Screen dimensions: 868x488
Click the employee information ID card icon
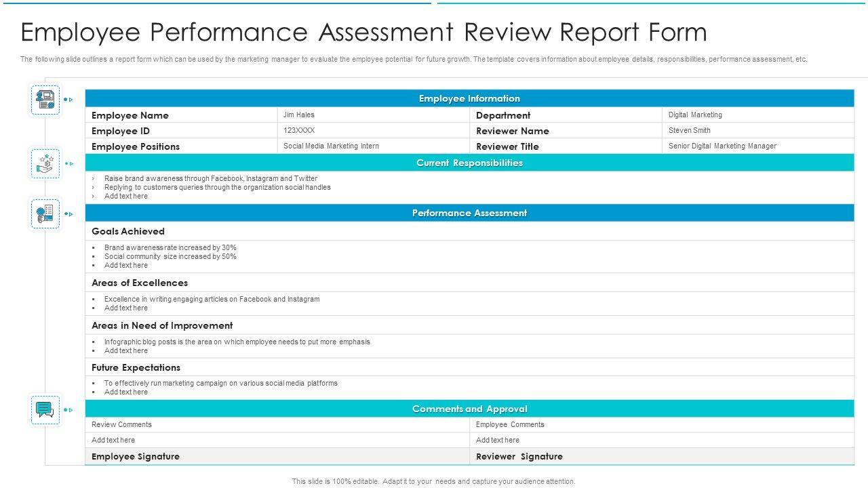point(45,100)
